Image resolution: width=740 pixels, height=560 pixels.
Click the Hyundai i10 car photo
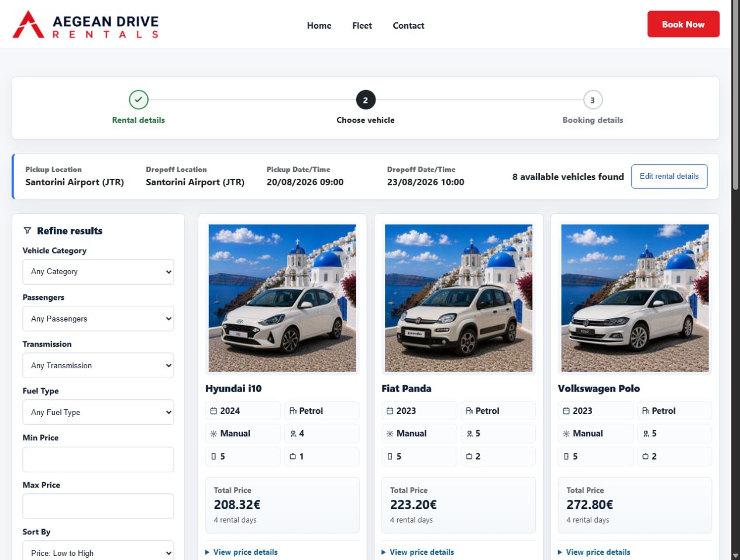283,298
